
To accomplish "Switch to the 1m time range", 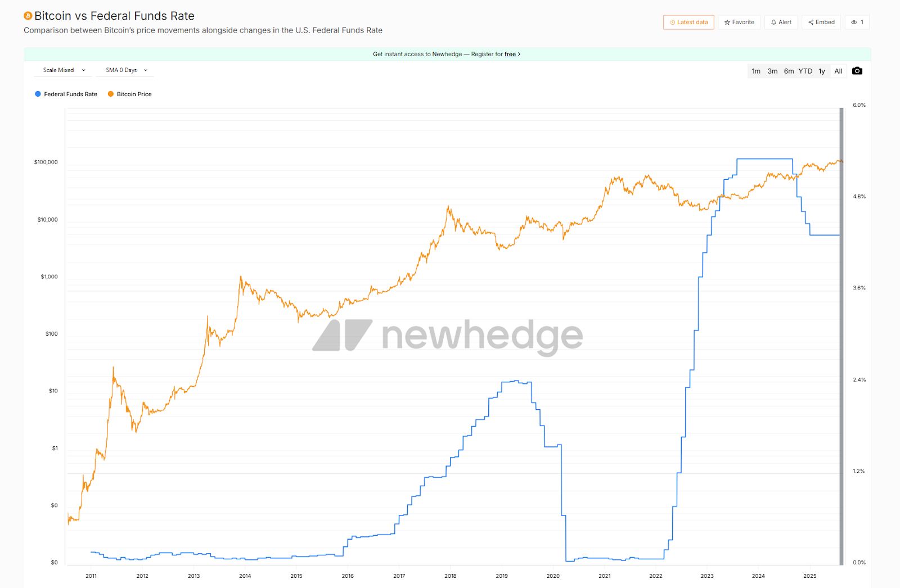I will tap(756, 71).
